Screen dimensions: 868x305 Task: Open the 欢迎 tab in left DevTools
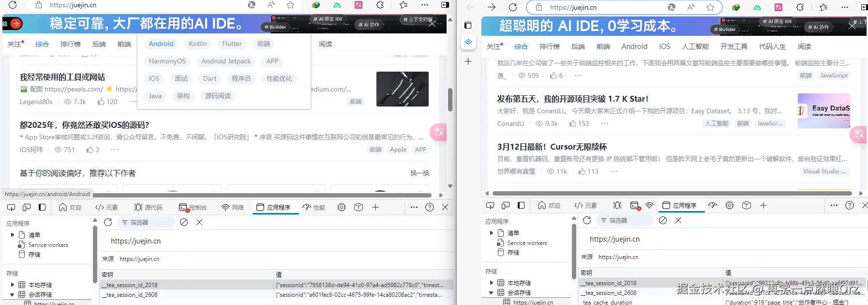[70, 207]
